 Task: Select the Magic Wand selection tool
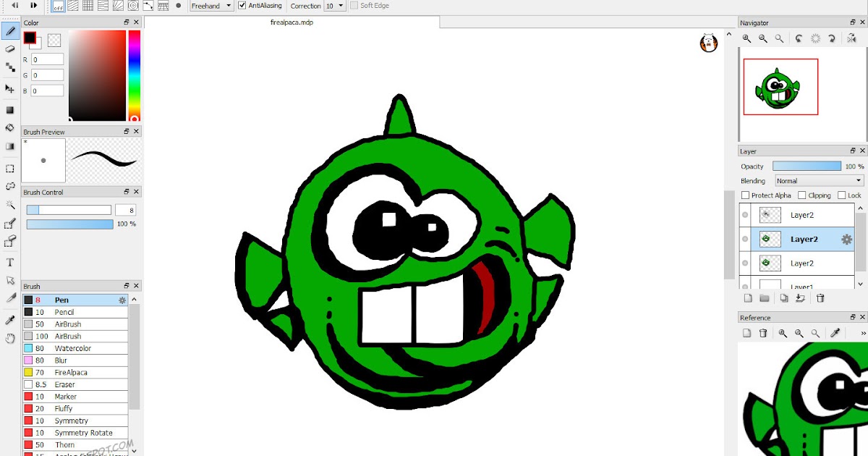coord(10,206)
